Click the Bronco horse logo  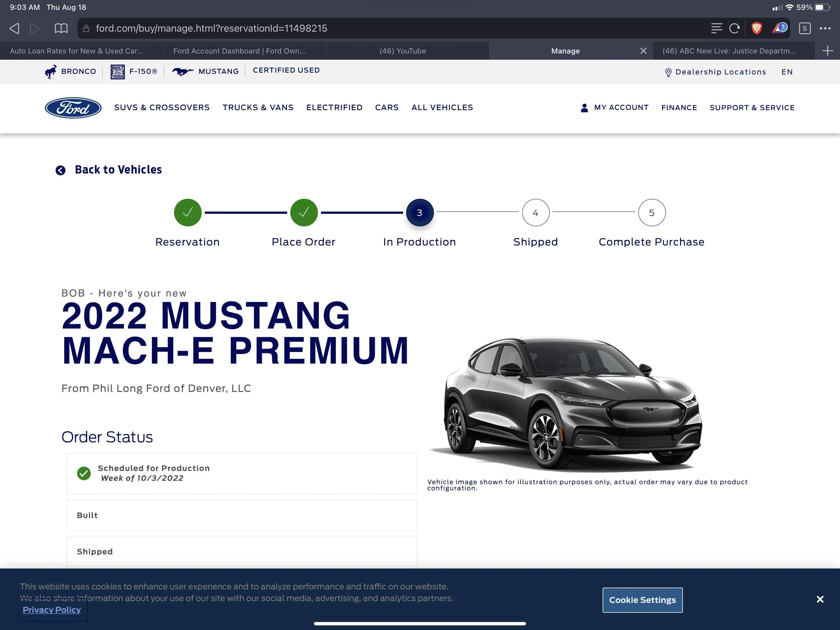50,71
